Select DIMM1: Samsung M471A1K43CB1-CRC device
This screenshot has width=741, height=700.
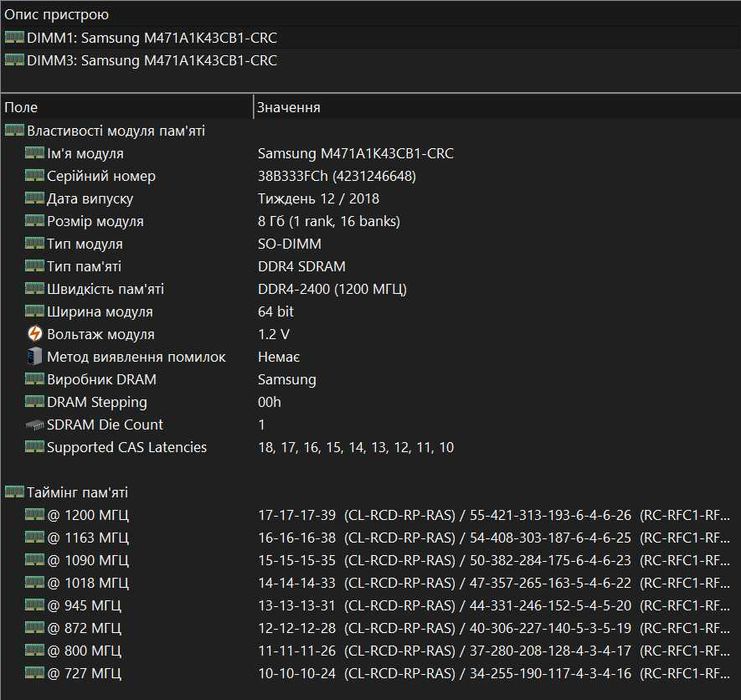(x=152, y=38)
